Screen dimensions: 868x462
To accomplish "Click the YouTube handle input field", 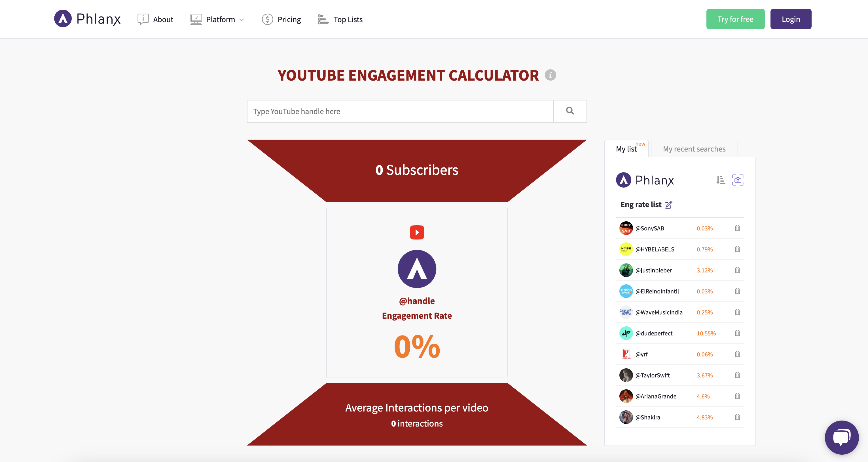I will (400, 111).
